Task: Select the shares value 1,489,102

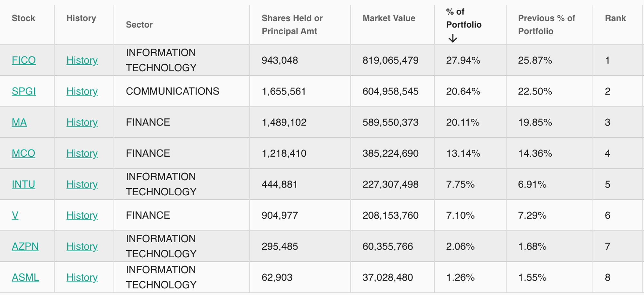Action: 284,122
